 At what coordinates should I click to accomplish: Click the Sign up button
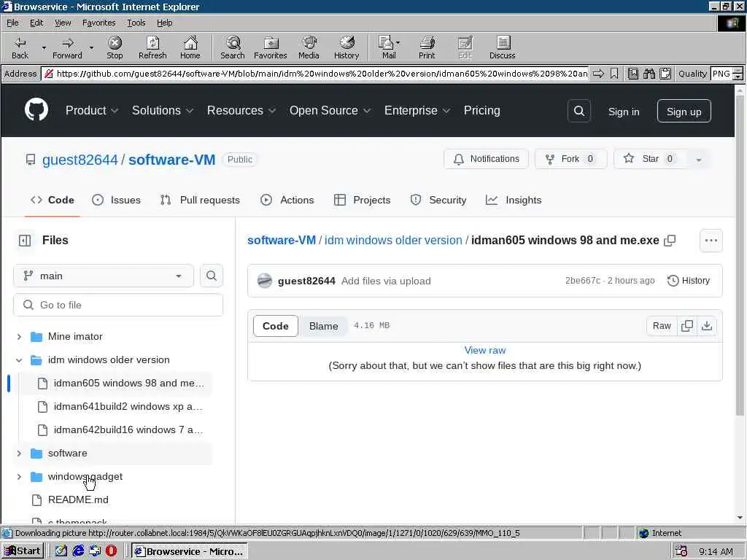684,111
